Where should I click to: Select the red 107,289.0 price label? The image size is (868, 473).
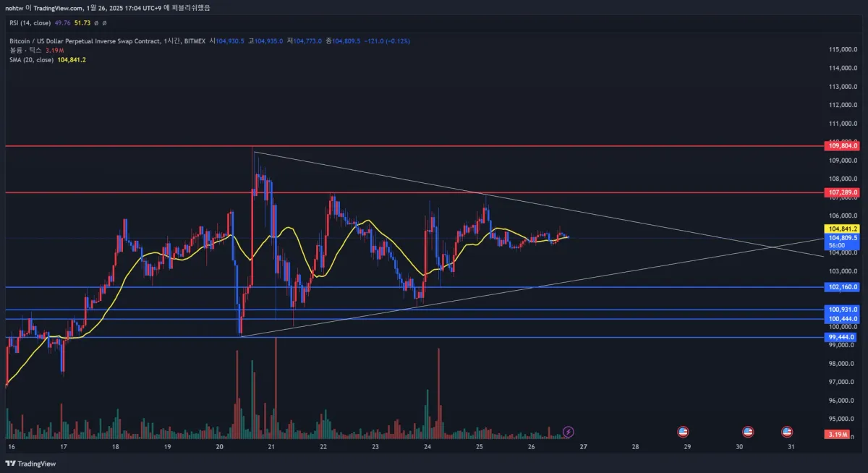click(843, 192)
